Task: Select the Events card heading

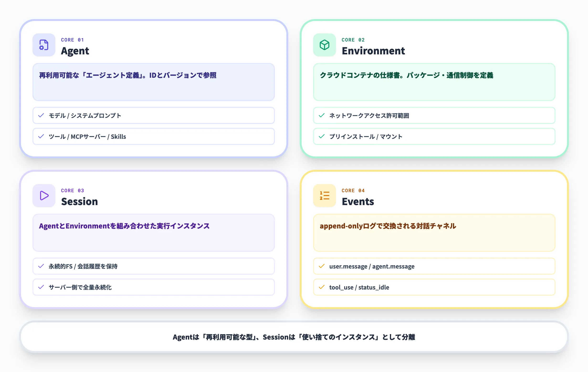Action: (x=358, y=201)
